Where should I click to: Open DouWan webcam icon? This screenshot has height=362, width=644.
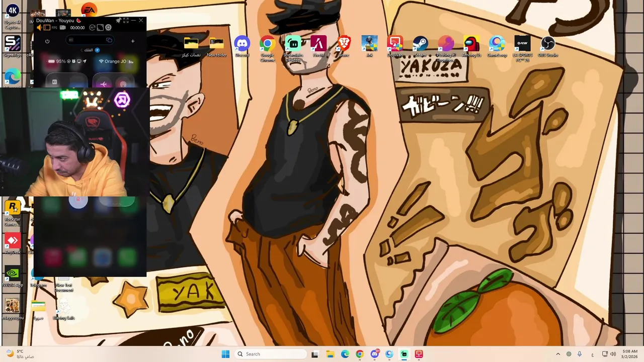108,27
